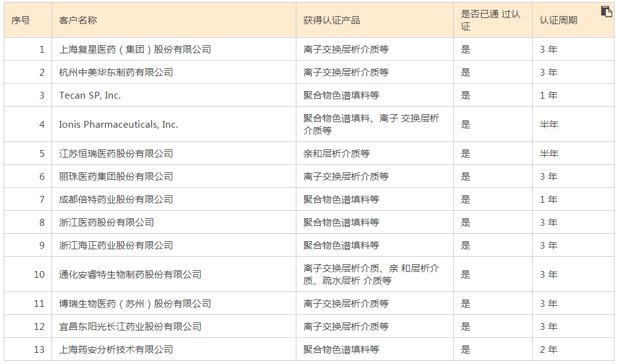Click the 通化安睿特生物制药股份有限公司 cell

point(130,275)
